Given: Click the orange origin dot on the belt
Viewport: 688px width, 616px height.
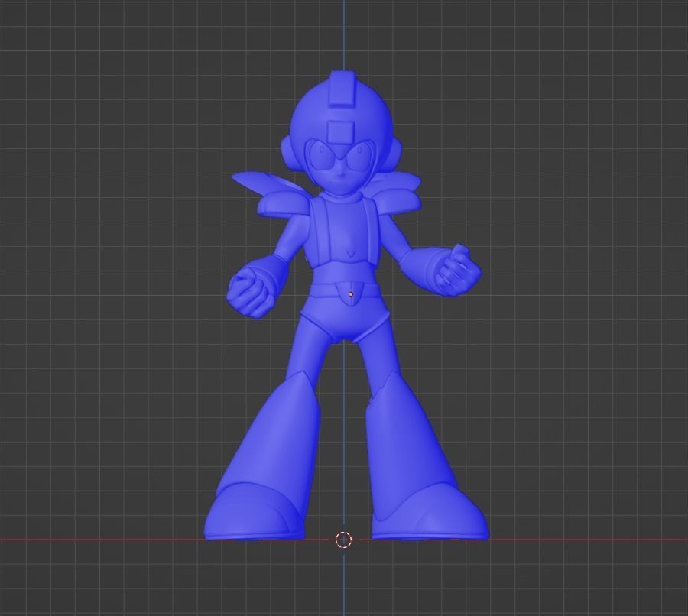Looking at the screenshot, I should pyautogui.click(x=351, y=294).
